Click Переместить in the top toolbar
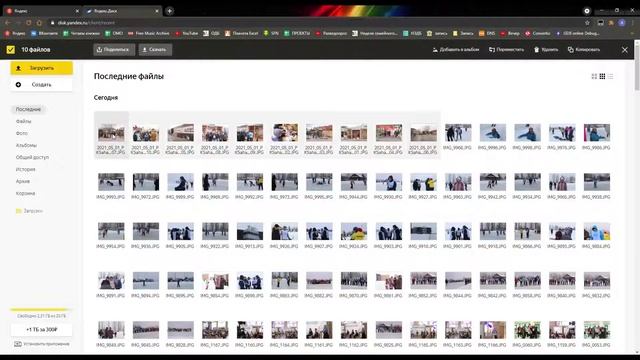 pos(507,50)
